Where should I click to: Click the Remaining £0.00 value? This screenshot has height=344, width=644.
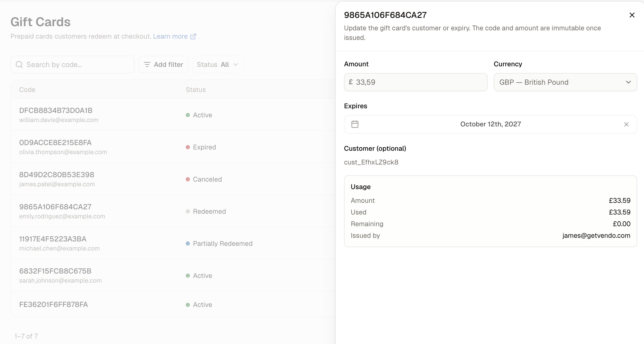click(621, 224)
